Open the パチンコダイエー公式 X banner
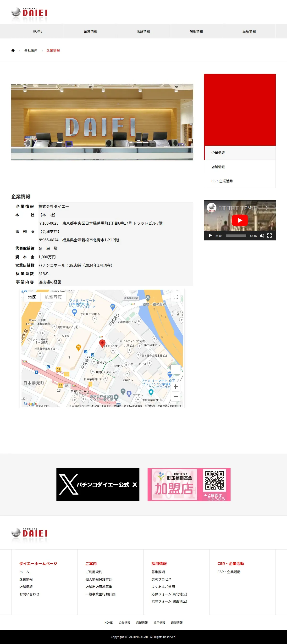This screenshot has height=644, width=287. (98, 484)
